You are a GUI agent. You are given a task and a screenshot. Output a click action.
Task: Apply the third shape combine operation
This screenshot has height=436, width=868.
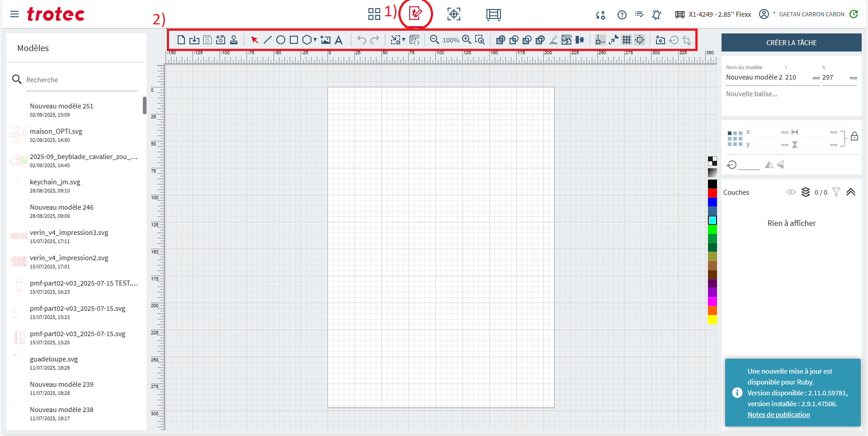(x=527, y=40)
